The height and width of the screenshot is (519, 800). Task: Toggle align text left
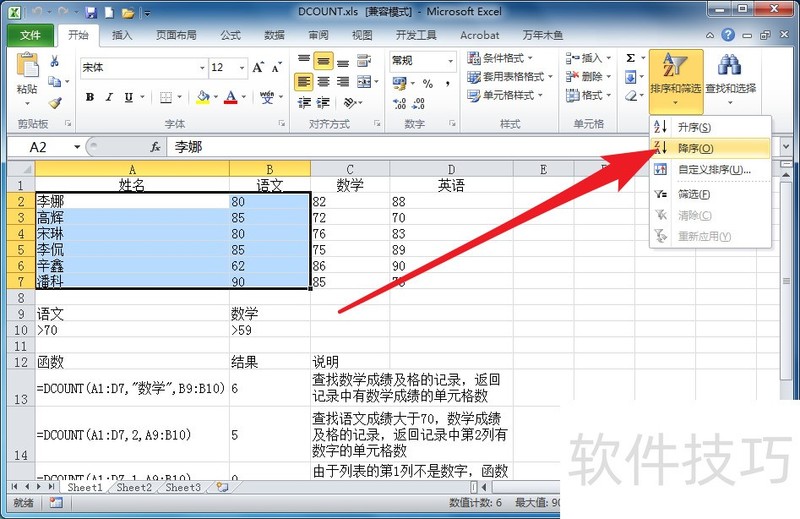[x=304, y=82]
